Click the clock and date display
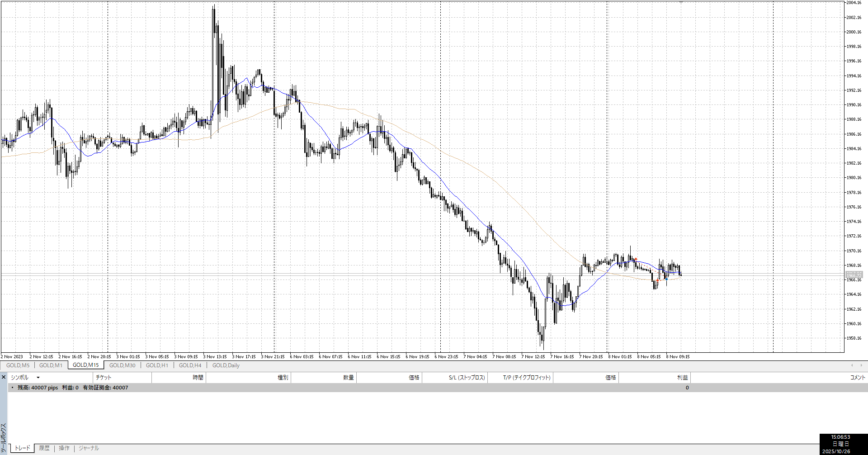868x455 pixels. 840,444
